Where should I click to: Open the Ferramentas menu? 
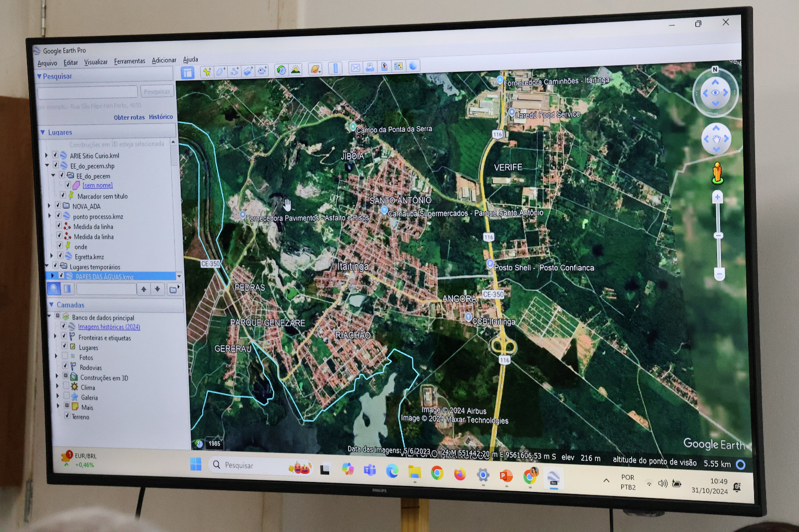click(x=130, y=61)
